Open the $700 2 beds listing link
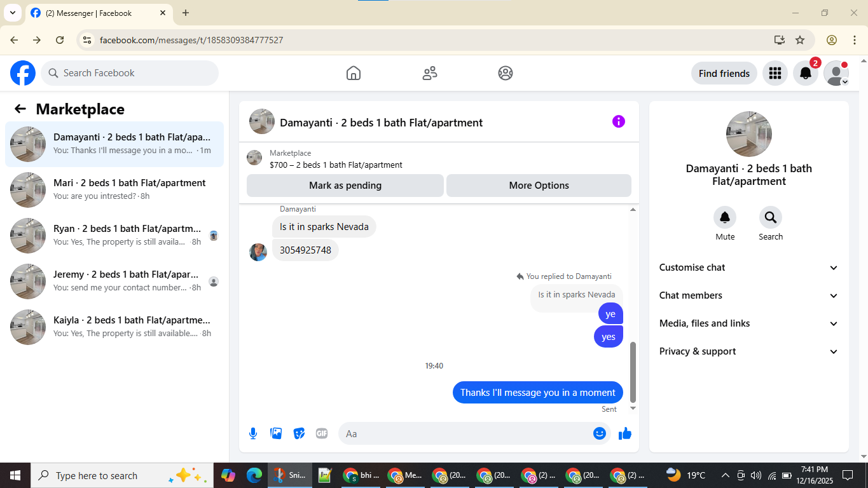The image size is (868, 488). coord(336,165)
